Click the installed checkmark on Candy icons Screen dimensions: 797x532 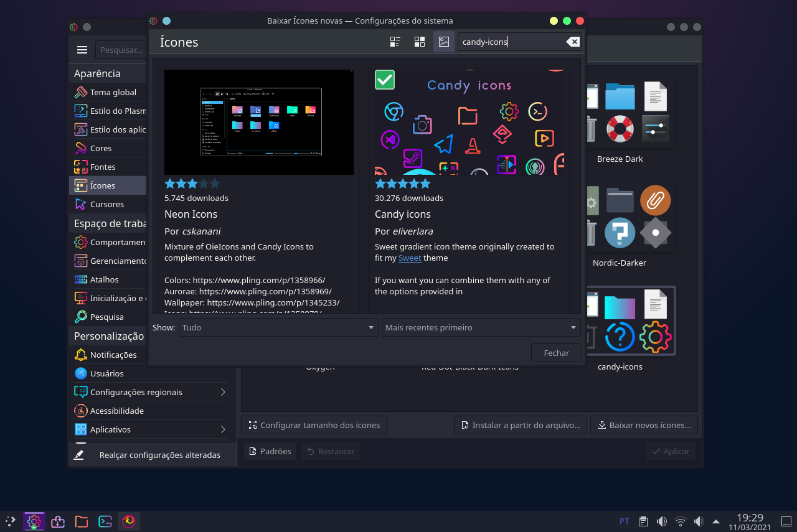[384, 80]
